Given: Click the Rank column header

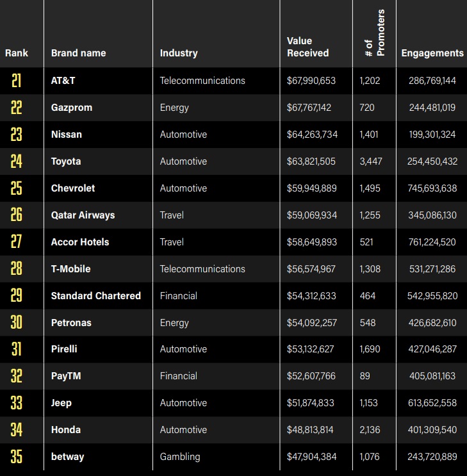Looking at the screenshot, I should click(17, 53).
